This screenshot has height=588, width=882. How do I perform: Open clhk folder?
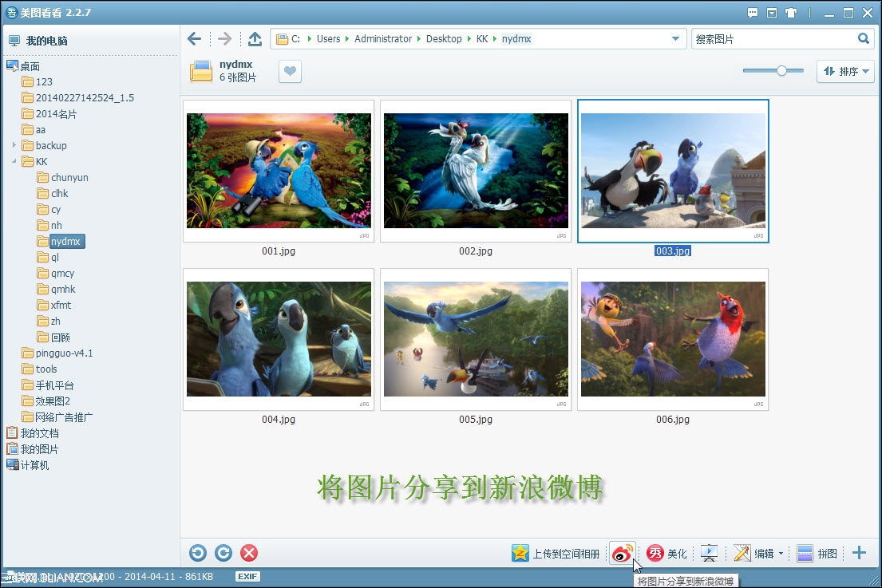point(53,193)
